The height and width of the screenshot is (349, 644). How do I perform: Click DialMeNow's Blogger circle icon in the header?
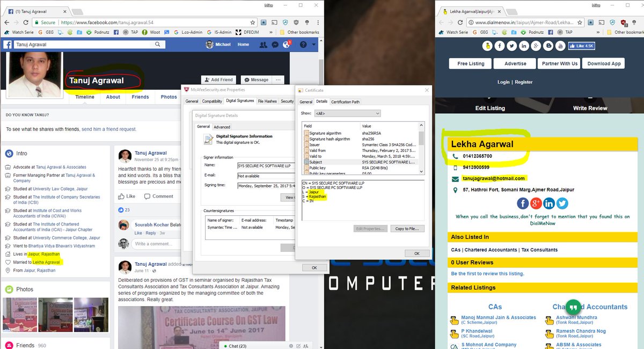tap(547, 46)
